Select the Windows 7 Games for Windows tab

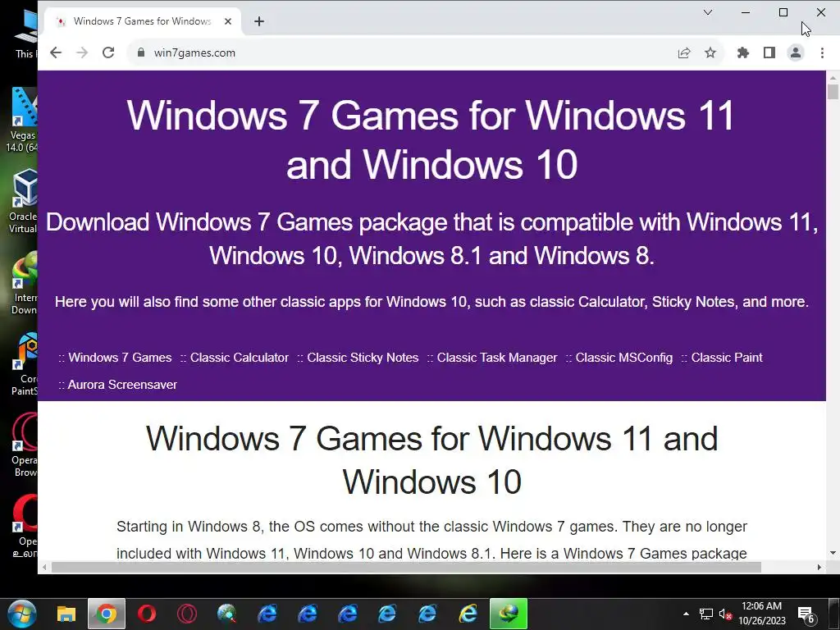coord(143,21)
